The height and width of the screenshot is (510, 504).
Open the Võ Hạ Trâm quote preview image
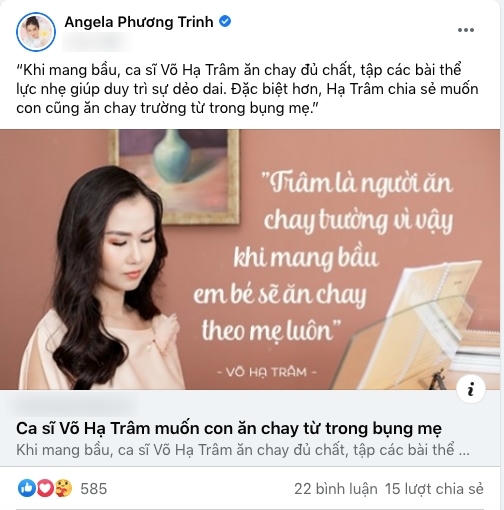250,259
